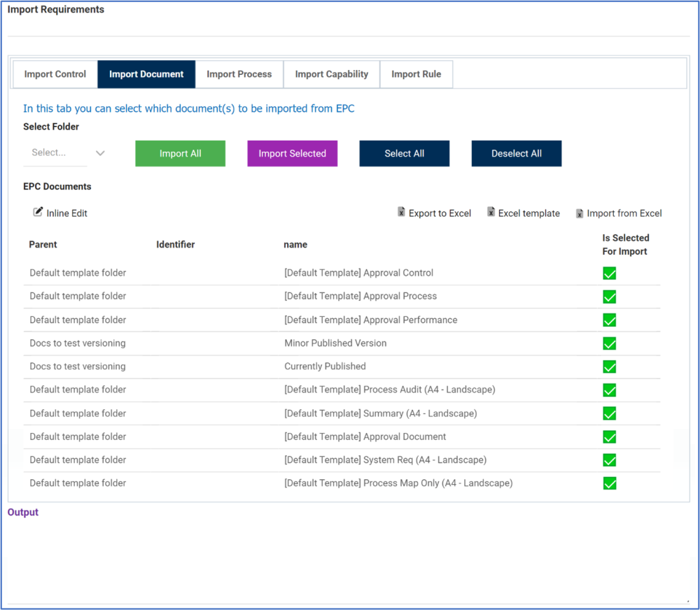Click the pencil icon under EPC Documents

[x=39, y=213]
